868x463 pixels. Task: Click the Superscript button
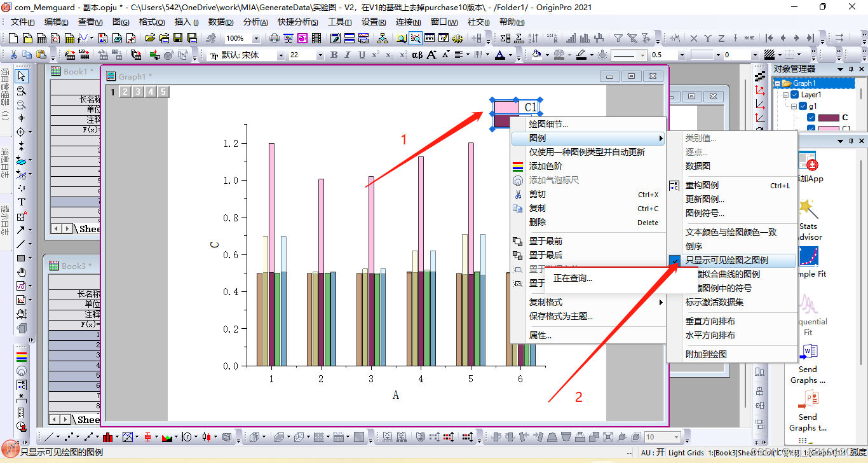[376, 55]
